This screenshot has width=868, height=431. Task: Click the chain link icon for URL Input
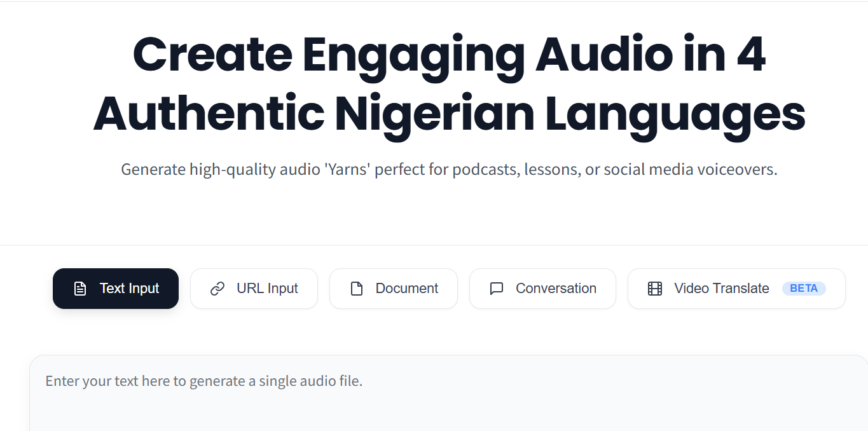(x=217, y=289)
